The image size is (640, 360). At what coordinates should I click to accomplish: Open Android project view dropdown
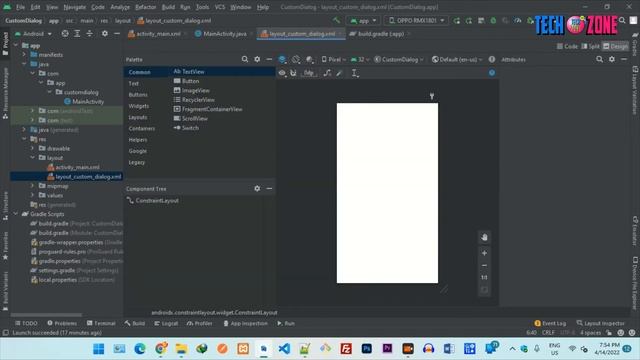(x=33, y=33)
